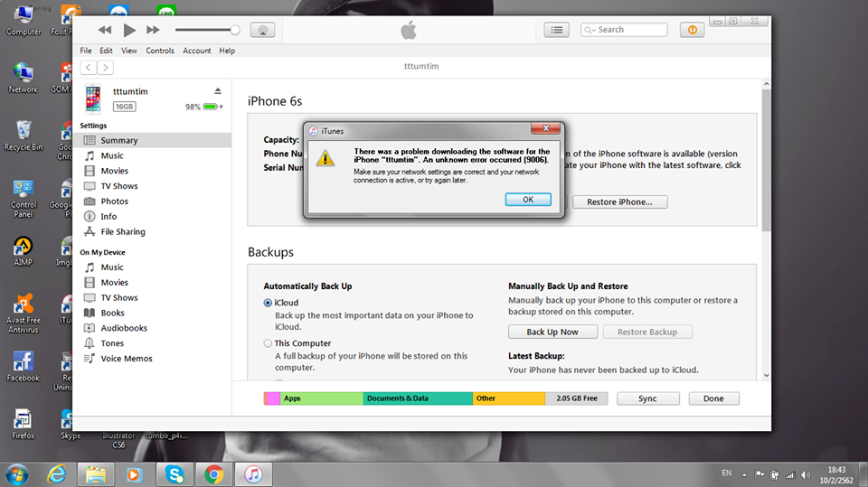Viewport: 868px width, 487px height.
Task: Open Skype from the taskbar
Action: 175,474
